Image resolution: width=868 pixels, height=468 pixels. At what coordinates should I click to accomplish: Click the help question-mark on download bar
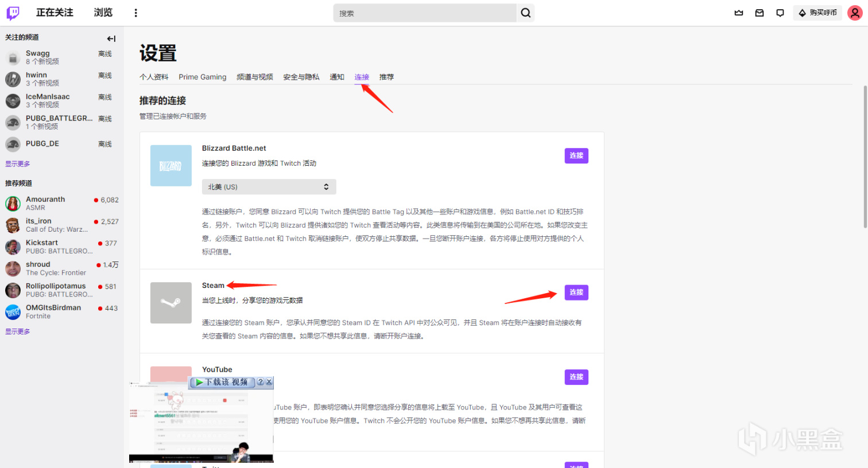[x=260, y=382]
